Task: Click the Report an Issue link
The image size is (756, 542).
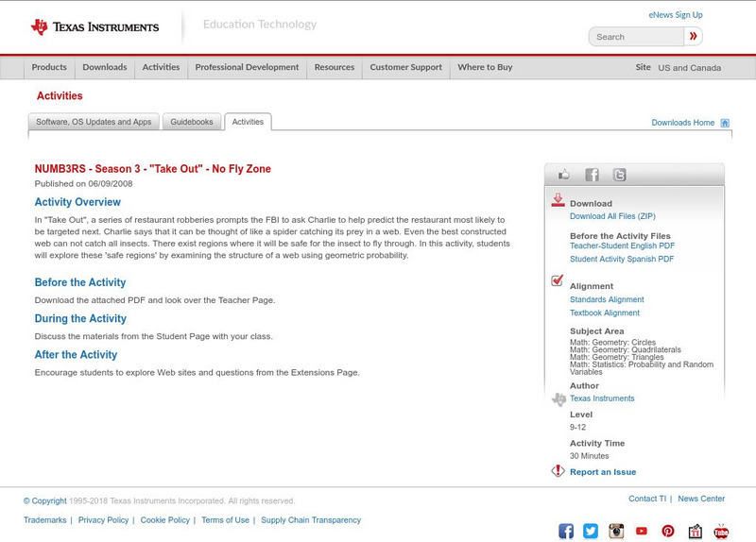Action: click(x=603, y=472)
